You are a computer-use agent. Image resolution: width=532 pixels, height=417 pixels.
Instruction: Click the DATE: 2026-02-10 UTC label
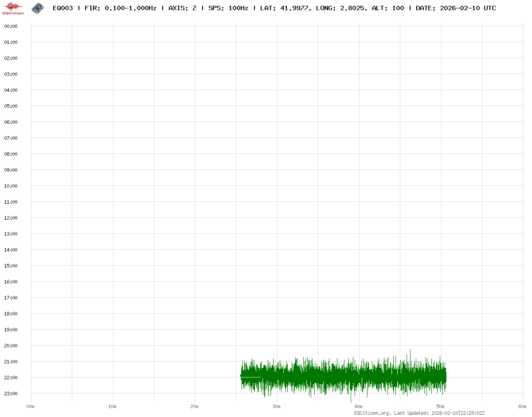tap(456, 8)
